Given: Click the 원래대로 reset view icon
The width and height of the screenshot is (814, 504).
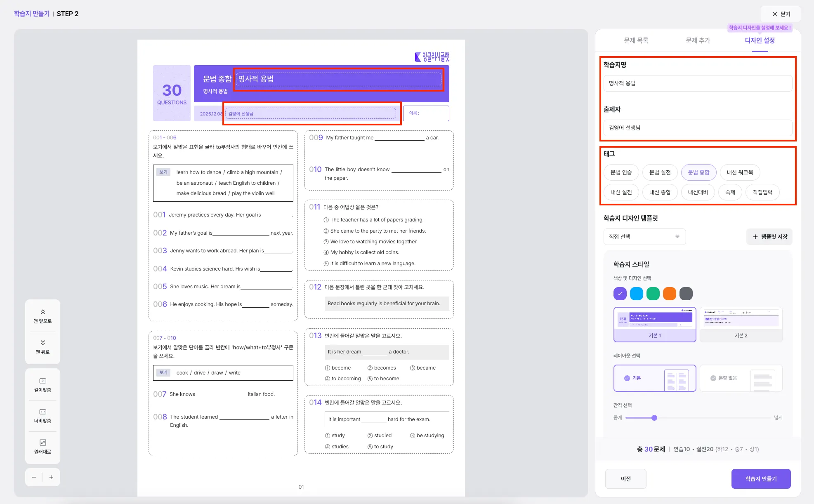Looking at the screenshot, I should pos(42,443).
